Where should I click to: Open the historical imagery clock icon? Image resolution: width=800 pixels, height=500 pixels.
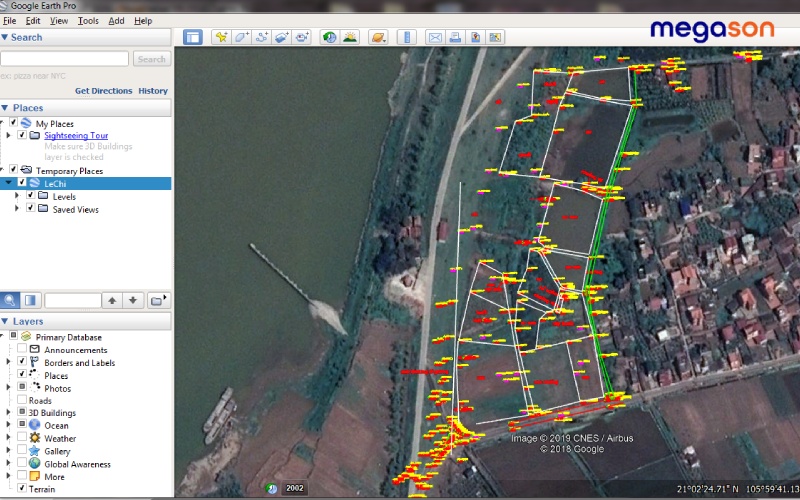click(329, 37)
